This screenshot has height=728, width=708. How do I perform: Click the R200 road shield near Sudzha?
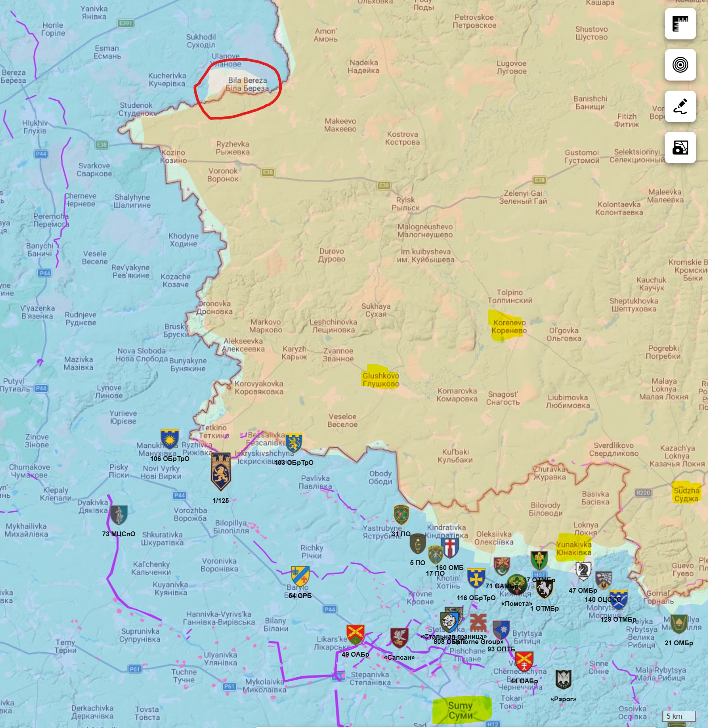(643, 492)
